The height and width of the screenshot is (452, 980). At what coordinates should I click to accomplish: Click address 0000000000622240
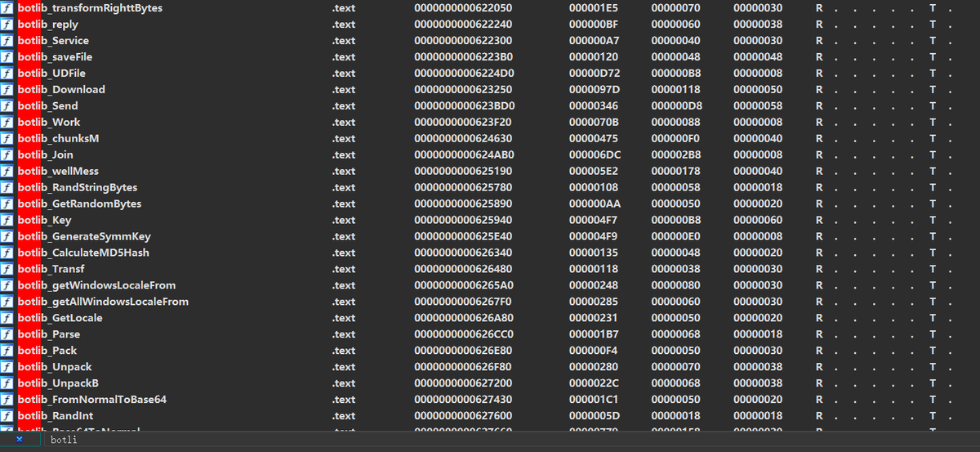click(463, 24)
